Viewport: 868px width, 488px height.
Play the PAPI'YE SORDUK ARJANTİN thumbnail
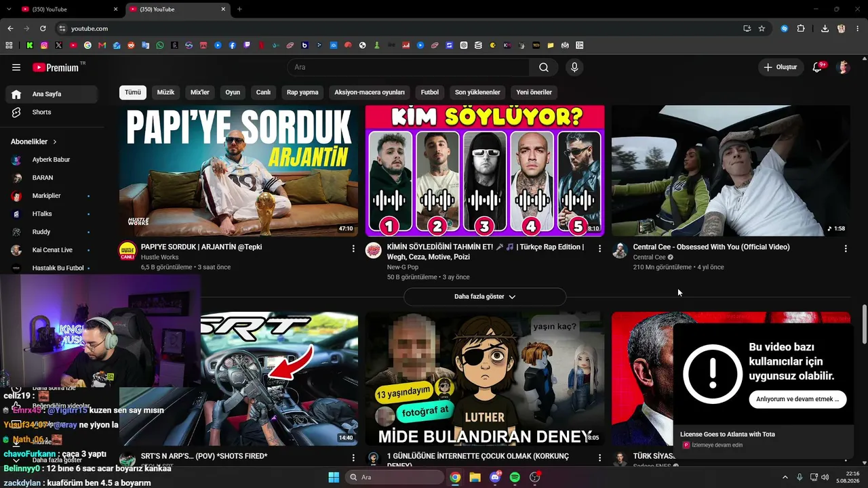coord(239,171)
